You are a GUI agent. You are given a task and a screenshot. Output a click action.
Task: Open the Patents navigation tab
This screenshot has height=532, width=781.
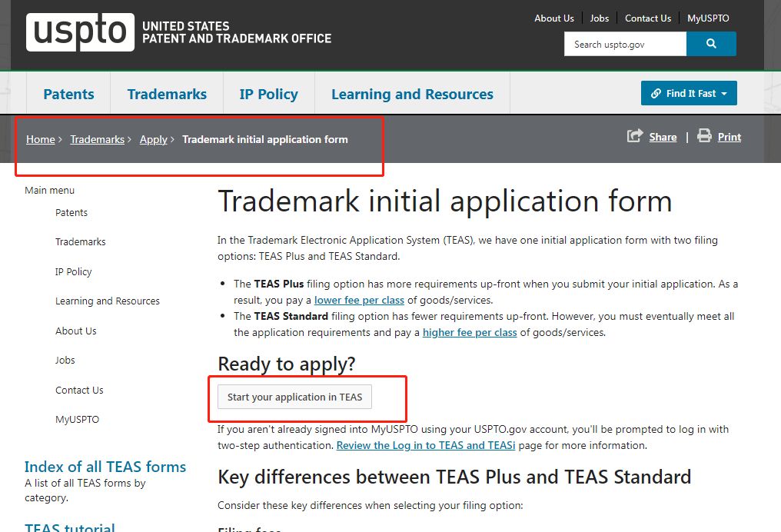pos(68,94)
